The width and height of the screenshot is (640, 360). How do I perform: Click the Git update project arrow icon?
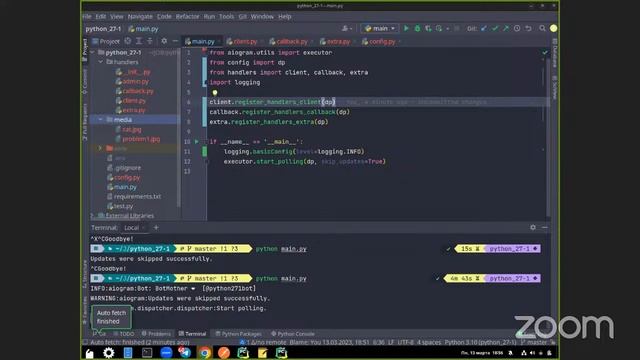tap(484, 28)
